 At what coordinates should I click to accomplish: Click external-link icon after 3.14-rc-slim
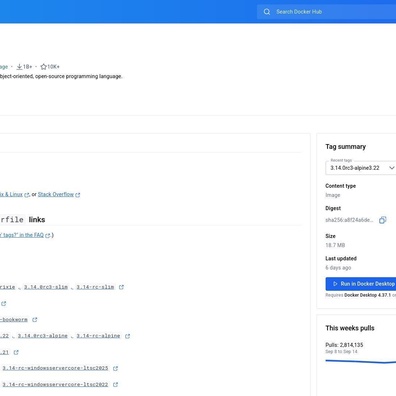pyautogui.click(x=121, y=287)
